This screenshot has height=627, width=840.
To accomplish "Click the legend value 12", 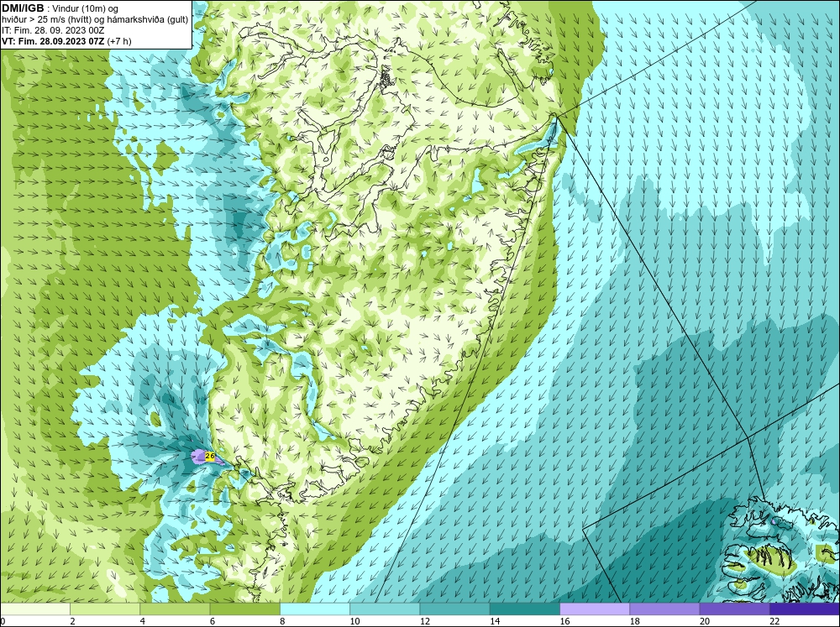I will [x=424, y=621].
